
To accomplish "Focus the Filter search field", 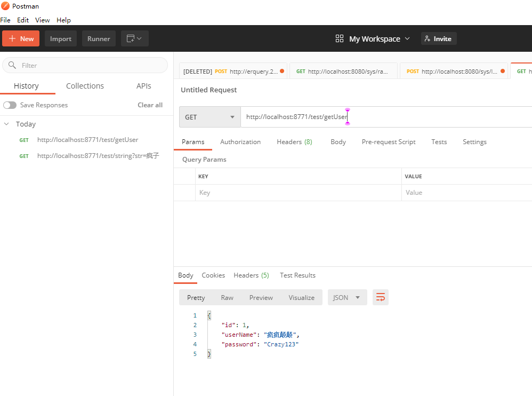I will (x=85, y=65).
